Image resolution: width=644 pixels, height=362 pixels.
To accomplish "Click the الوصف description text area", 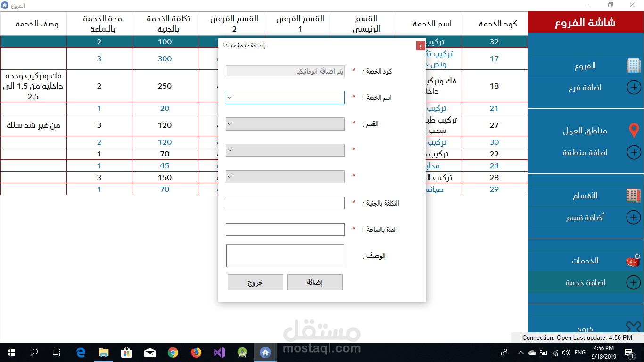I will (285, 256).
